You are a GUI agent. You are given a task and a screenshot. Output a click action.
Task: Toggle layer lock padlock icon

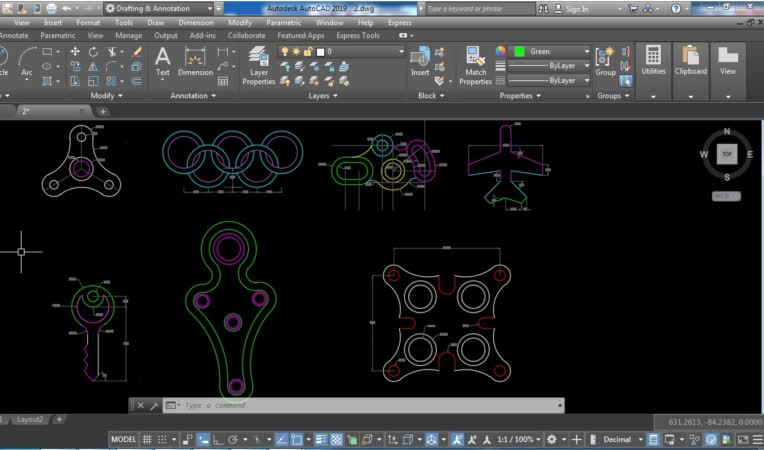307,51
